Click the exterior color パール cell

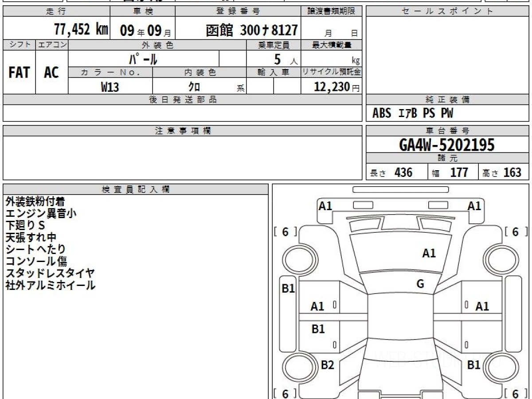click(x=143, y=59)
